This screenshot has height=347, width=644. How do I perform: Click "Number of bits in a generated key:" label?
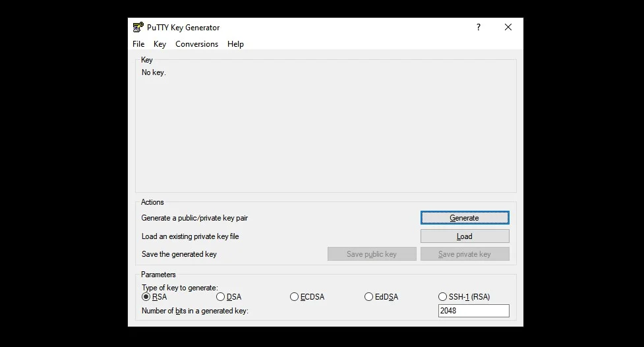click(195, 311)
